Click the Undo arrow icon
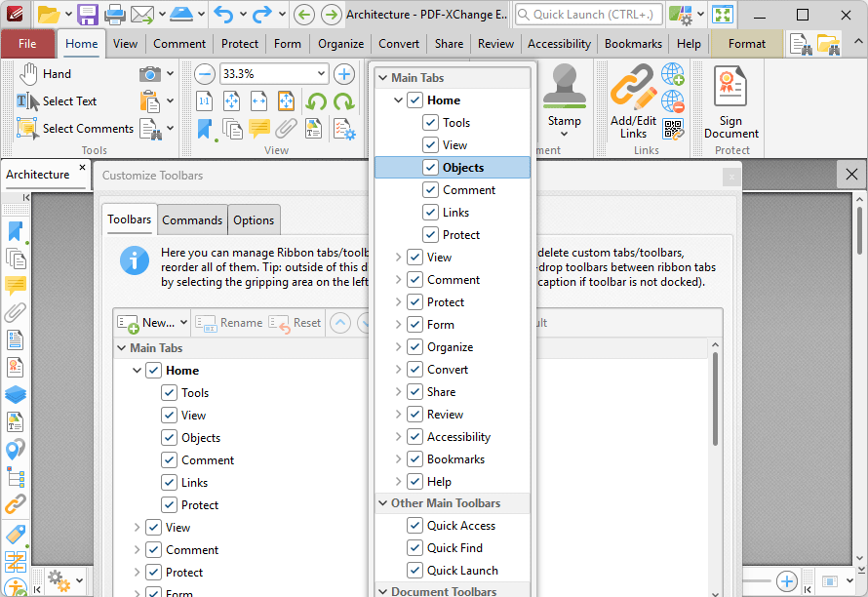Screen dimensions: 868x597 tap(223, 15)
